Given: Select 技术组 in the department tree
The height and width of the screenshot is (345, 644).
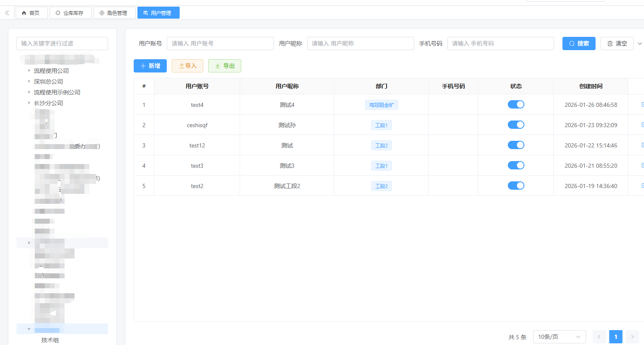Looking at the screenshot, I should point(50,340).
